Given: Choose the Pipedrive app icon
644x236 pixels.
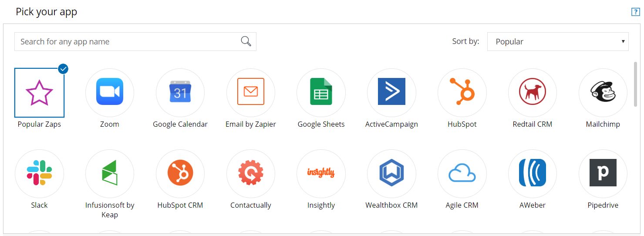Looking at the screenshot, I should pyautogui.click(x=603, y=174).
